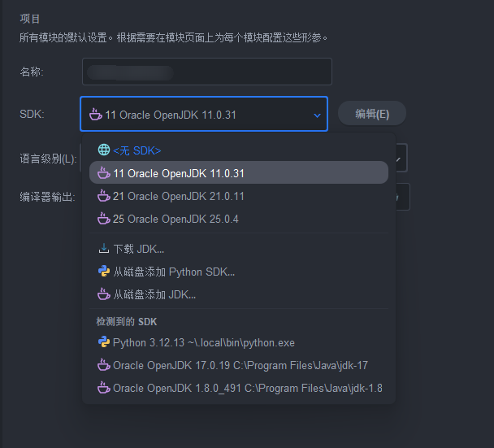Click the globe icon beside <无 SDK>
The image size is (494, 448).
tap(104, 150)
